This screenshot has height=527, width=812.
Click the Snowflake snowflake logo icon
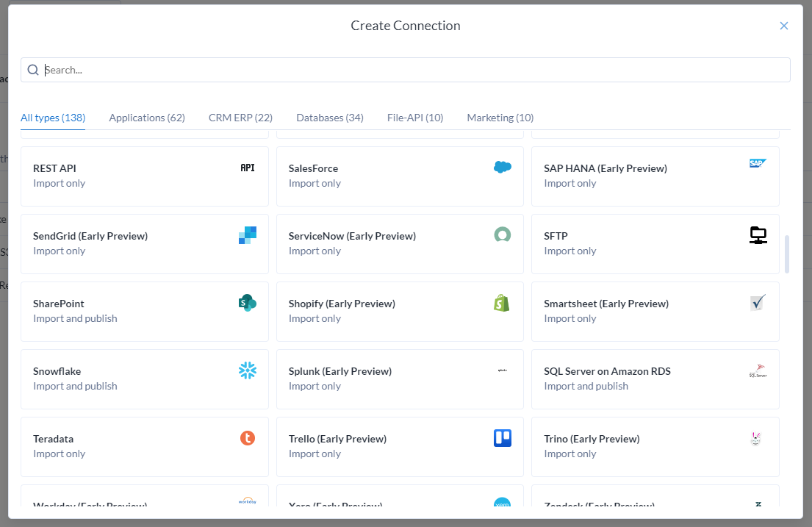point(247,370)
